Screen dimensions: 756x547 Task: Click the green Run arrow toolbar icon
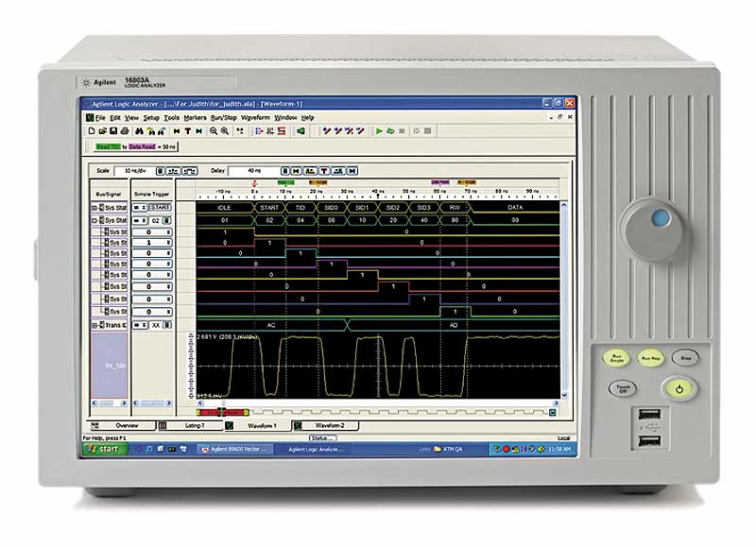(x=380, y=130)
